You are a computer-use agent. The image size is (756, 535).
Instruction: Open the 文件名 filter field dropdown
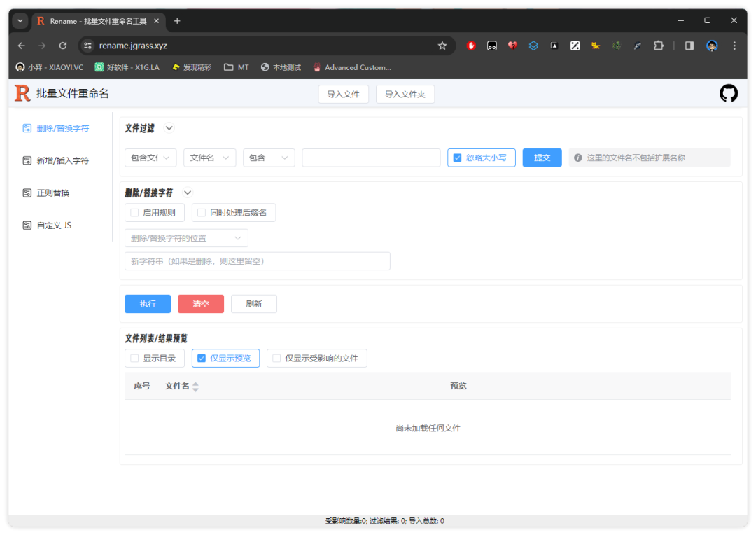click(210, 158)
